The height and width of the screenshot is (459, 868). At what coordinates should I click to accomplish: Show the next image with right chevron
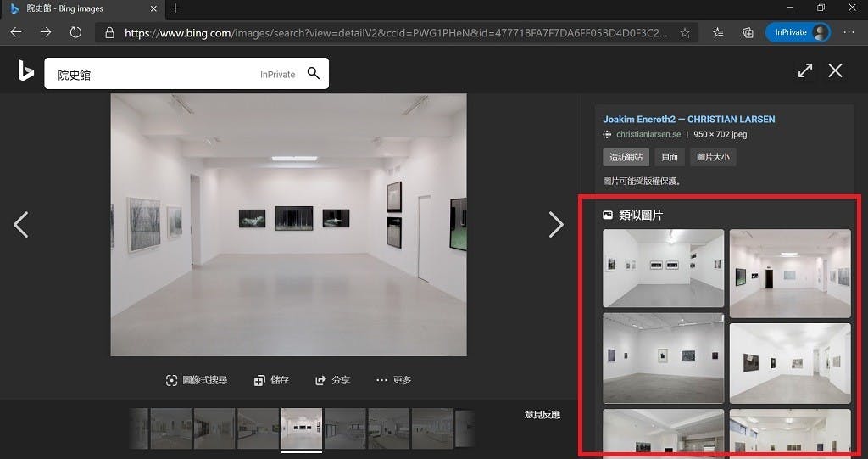click(556, 225)
